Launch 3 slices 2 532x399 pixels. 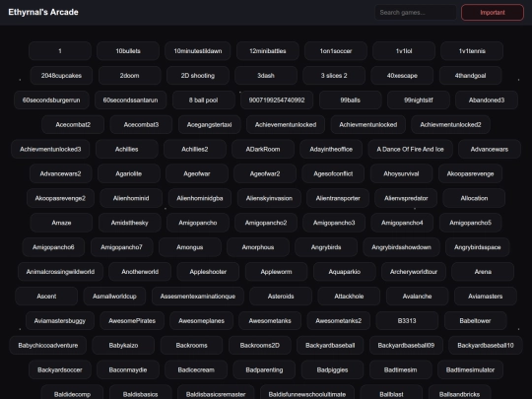(334, 75)
